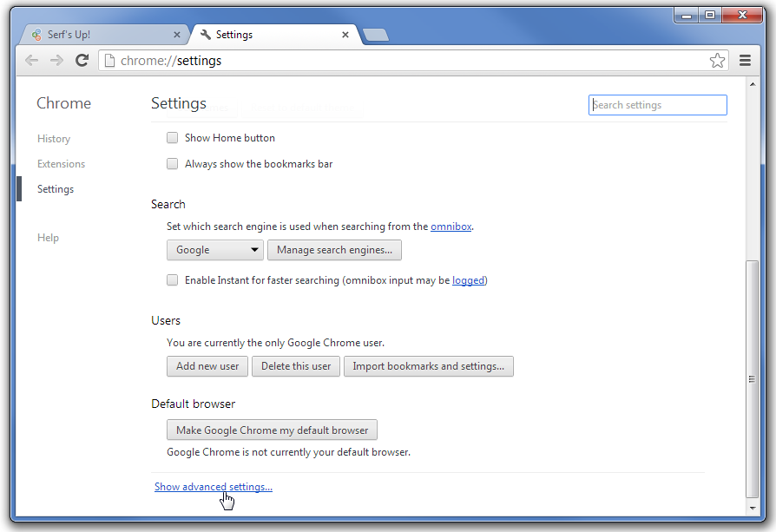Image resolution: width=776 pixels, height=532 pixels.
Task: Close the Chrome window
Action: pos(743,16)
